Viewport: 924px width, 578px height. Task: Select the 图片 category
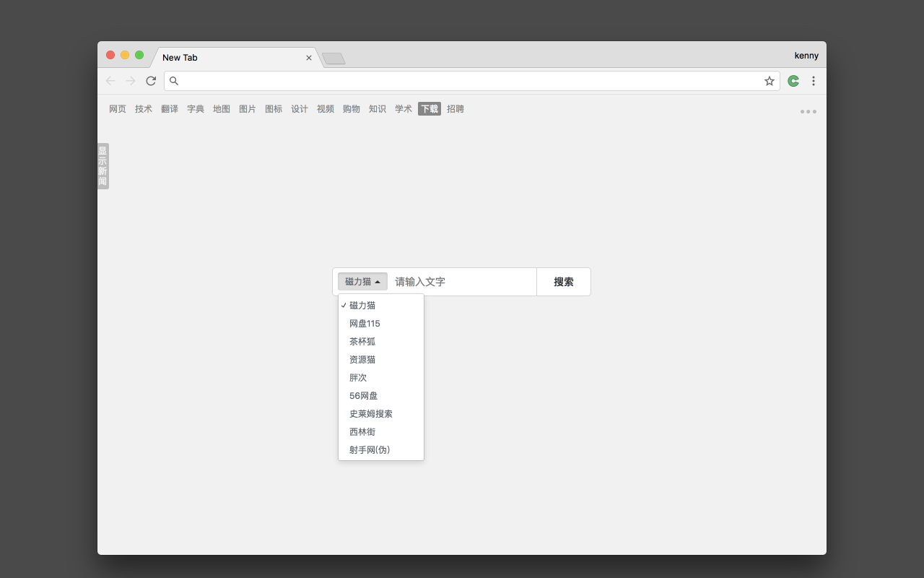(248, 109)
